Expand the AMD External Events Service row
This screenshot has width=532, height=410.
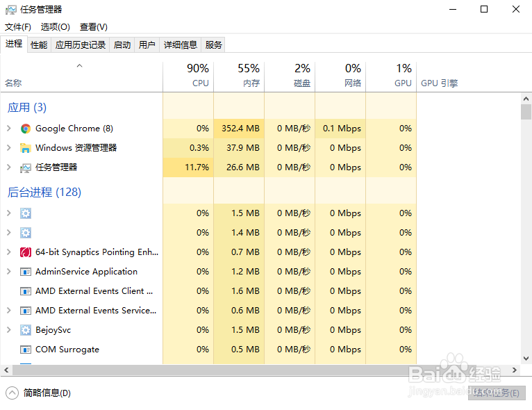point(9,310)
